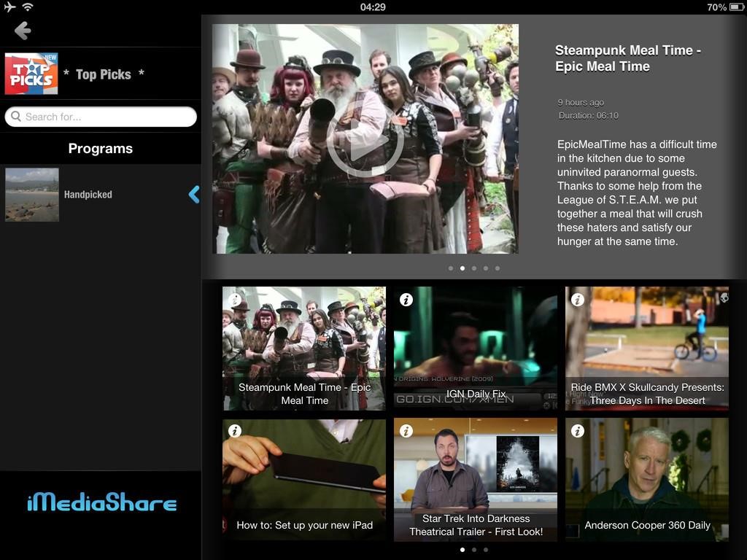This screenshot has width=747, height=560.
Task: Show info for IGN Daily Fix
Action: (x=406, y=299)
